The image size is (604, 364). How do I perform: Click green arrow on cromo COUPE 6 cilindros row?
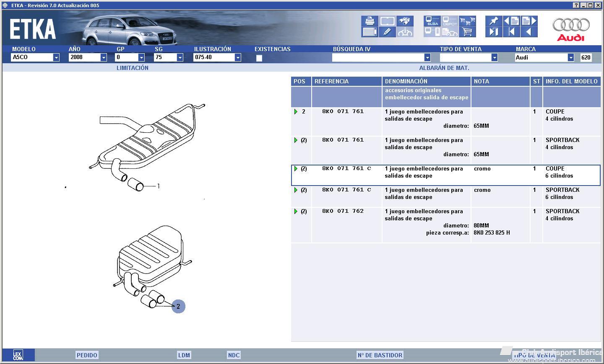tap(296, 169)
